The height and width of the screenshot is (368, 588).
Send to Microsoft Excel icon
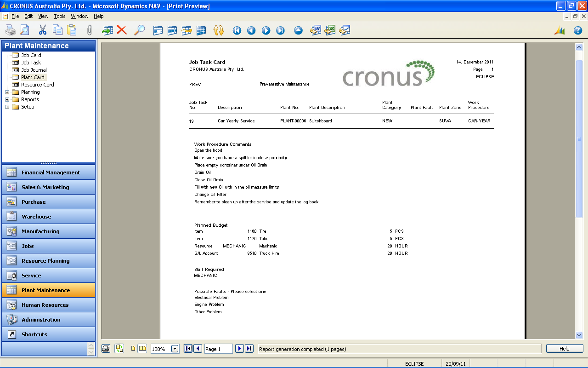330,30
